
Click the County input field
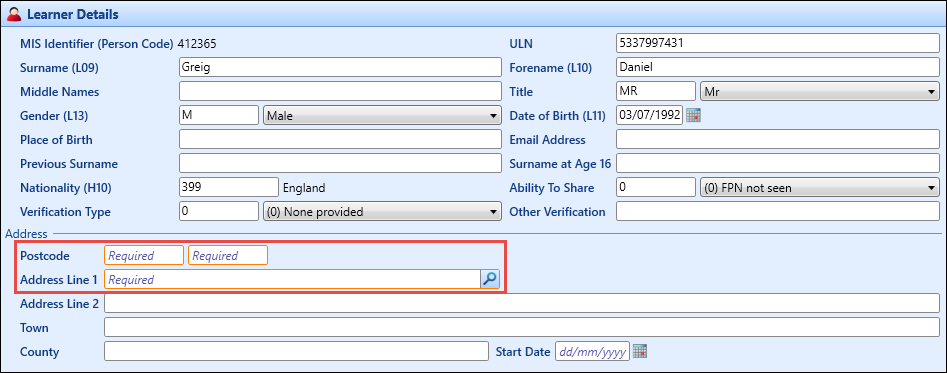[296, 351]
